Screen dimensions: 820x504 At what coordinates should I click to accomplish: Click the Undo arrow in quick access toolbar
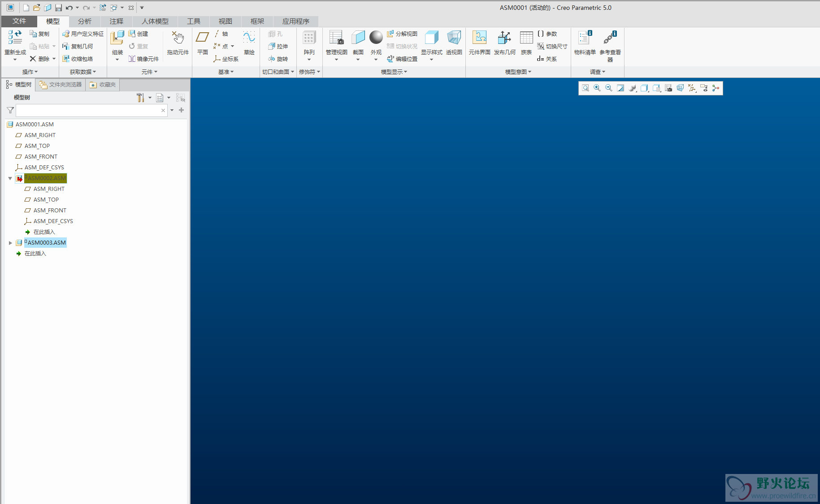click(x=69, y=8)
